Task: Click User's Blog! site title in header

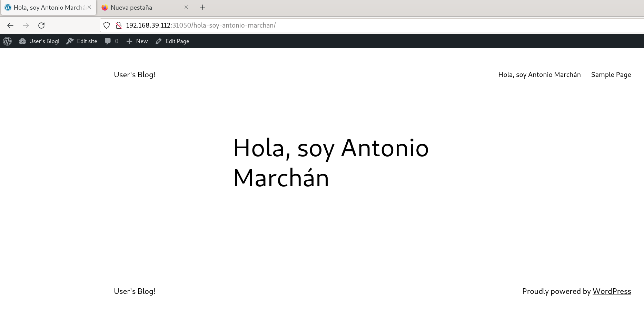Action: pos(135,74)
